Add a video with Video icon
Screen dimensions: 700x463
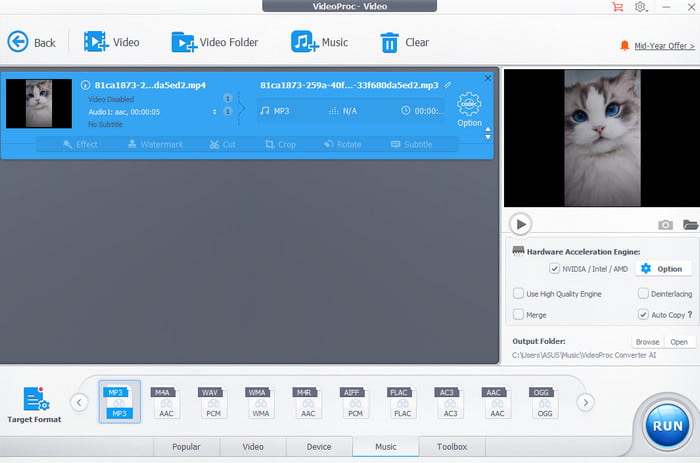pyautogui.click(x=96, y=42)
